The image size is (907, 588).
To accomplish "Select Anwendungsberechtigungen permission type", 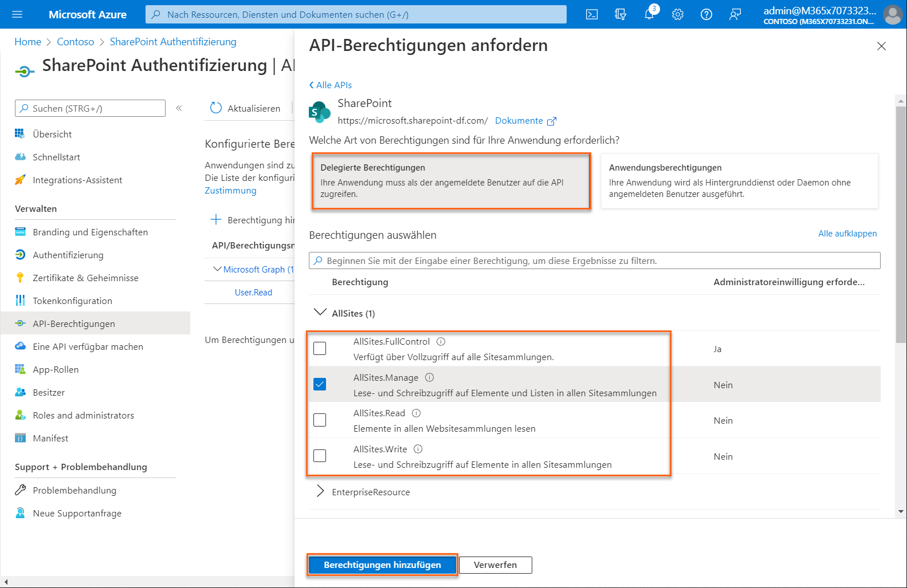I will [739, 181].
